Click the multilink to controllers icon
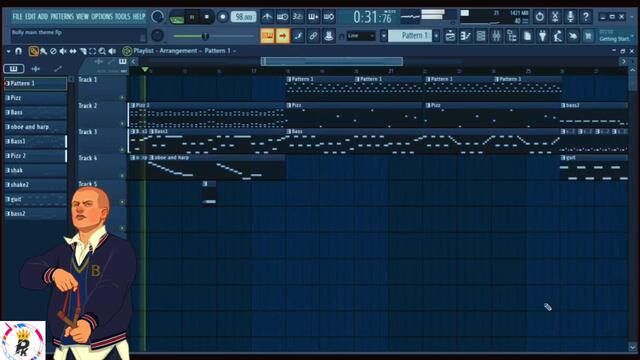 (329, 36)
